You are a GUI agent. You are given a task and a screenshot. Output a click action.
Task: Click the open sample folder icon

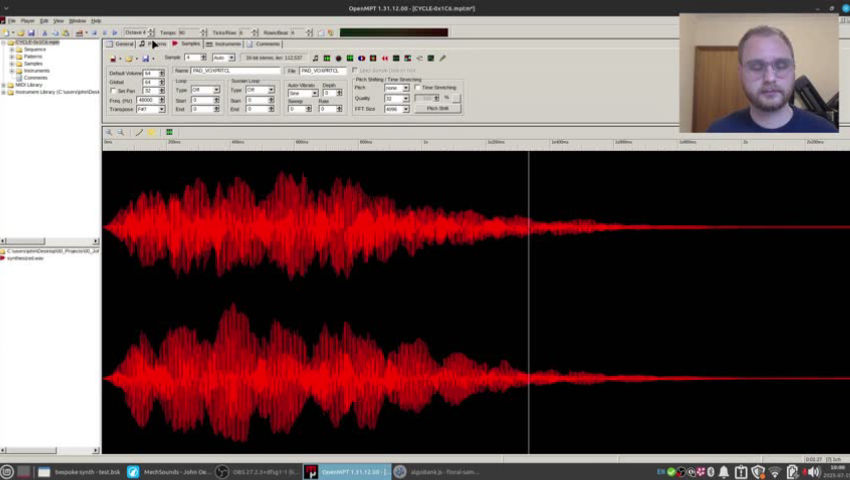pyautogui.click(x=128, y=58)
